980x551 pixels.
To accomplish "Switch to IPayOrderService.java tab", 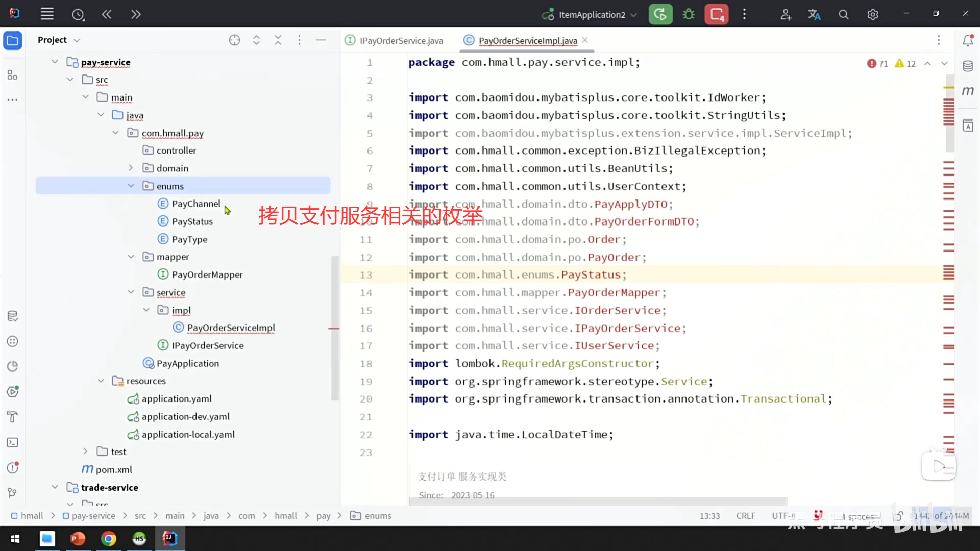I will point(401,41).
